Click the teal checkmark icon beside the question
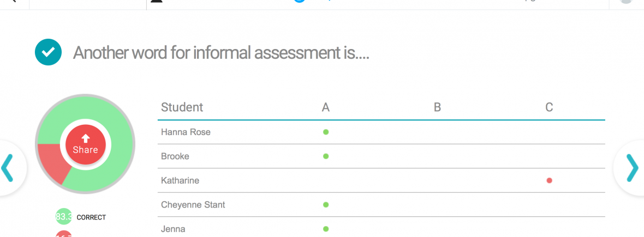This screenshot has height=237, width=644. pyautogui.click(x=48, y=52)
